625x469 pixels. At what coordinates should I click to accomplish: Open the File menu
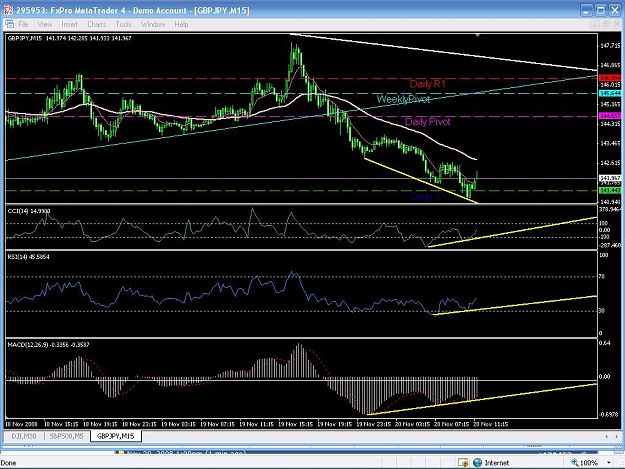[x=23, y=24]
